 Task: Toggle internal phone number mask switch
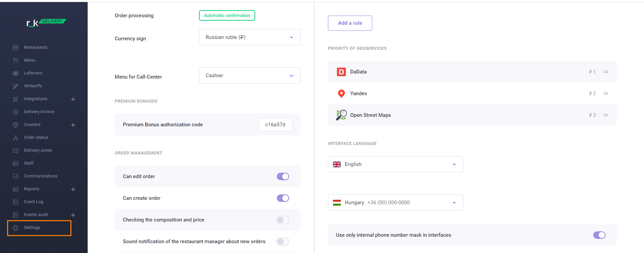[x=599, y=235]
